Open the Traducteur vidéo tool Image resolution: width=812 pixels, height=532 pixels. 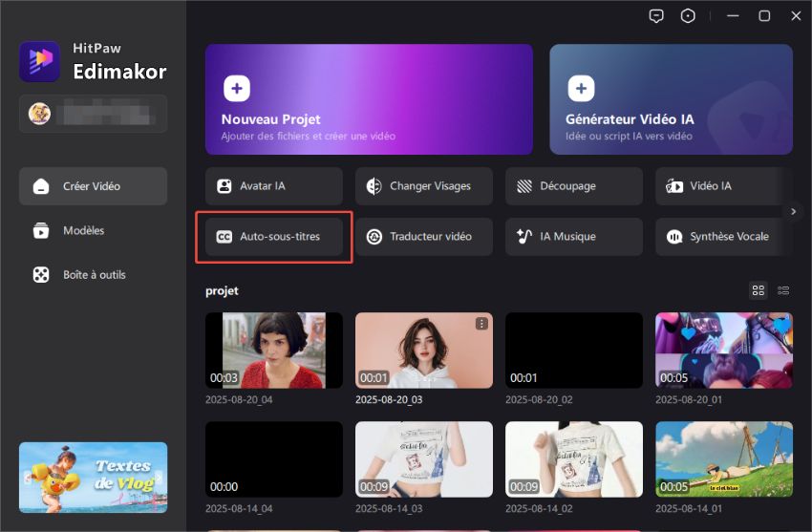424,237
